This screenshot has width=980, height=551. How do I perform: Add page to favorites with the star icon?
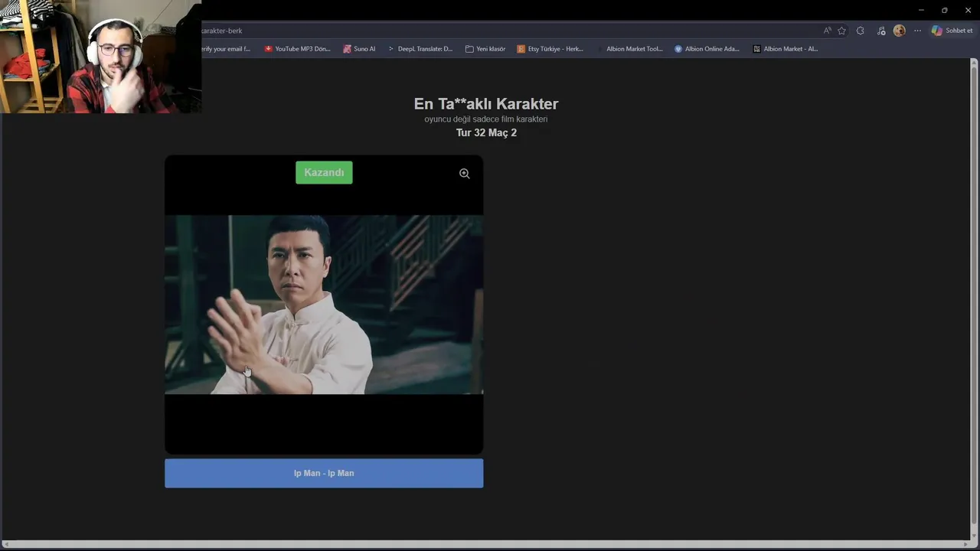click(841, 31)
